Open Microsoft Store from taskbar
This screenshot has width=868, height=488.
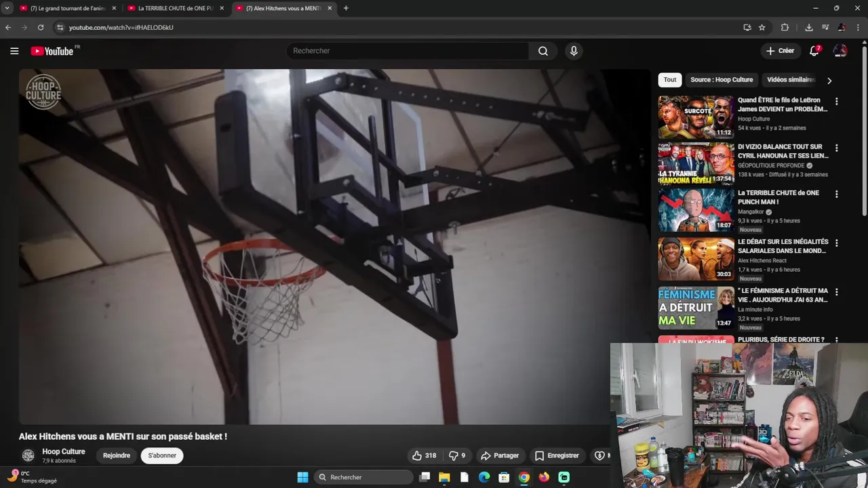504,477
